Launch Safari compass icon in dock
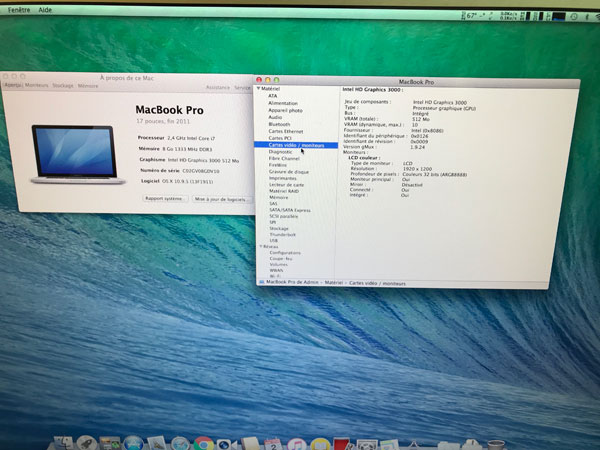This screenshot has height=450, width=600. pyautogui.click(x=180, y=444)
